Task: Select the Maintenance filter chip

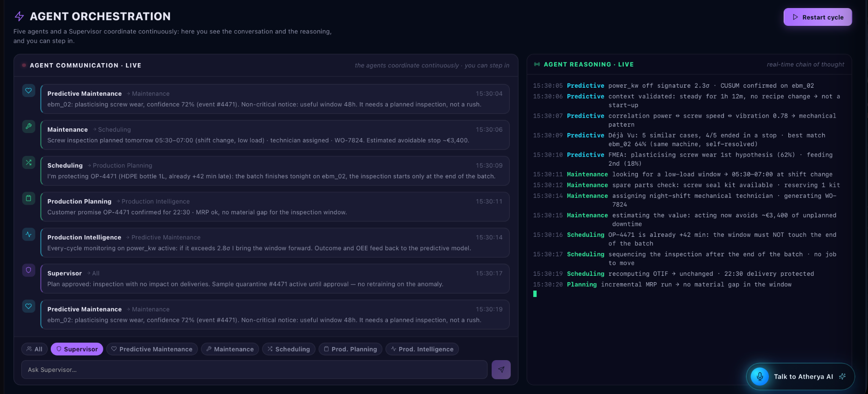Action: click(230, 349)
